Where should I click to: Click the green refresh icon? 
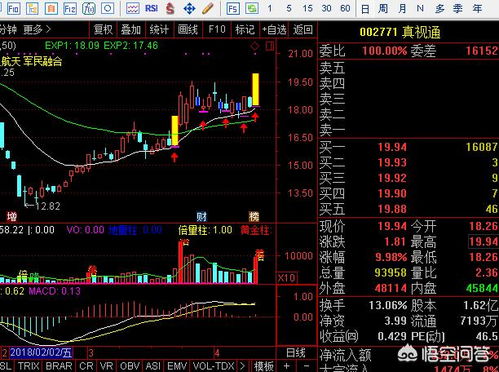click(252, 8)
